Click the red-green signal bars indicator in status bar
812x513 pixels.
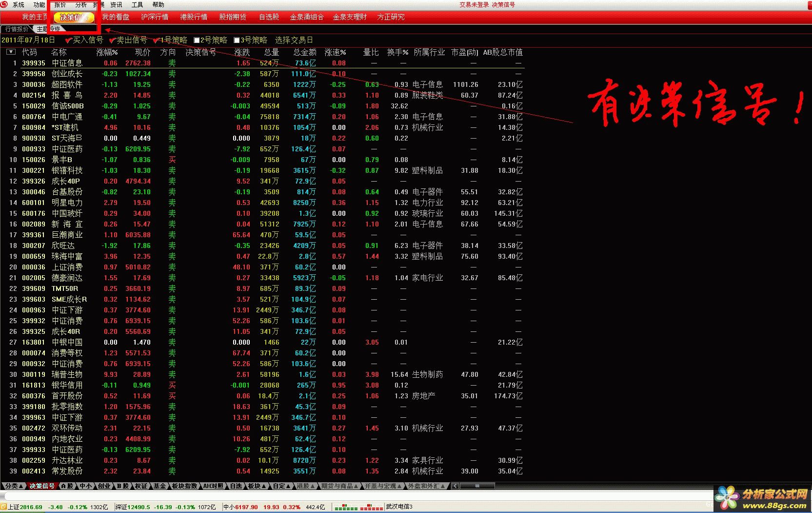click(358, 507)
